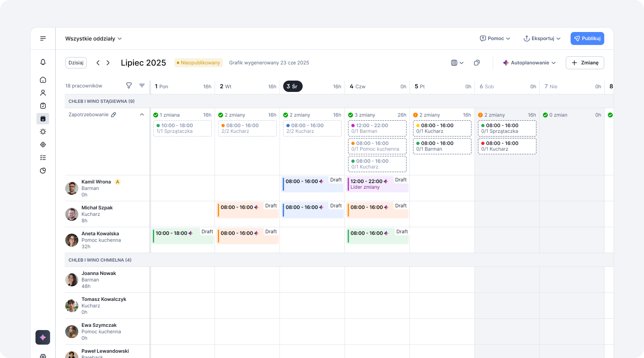Open the Wszystkie oddziały dropdown
644x358 pixels.
coord(94,38)
